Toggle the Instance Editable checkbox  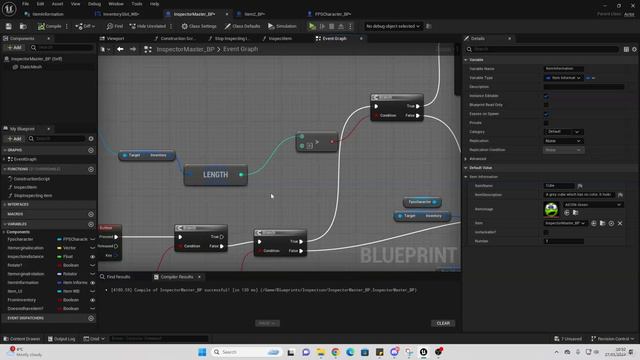coord(546,96)
